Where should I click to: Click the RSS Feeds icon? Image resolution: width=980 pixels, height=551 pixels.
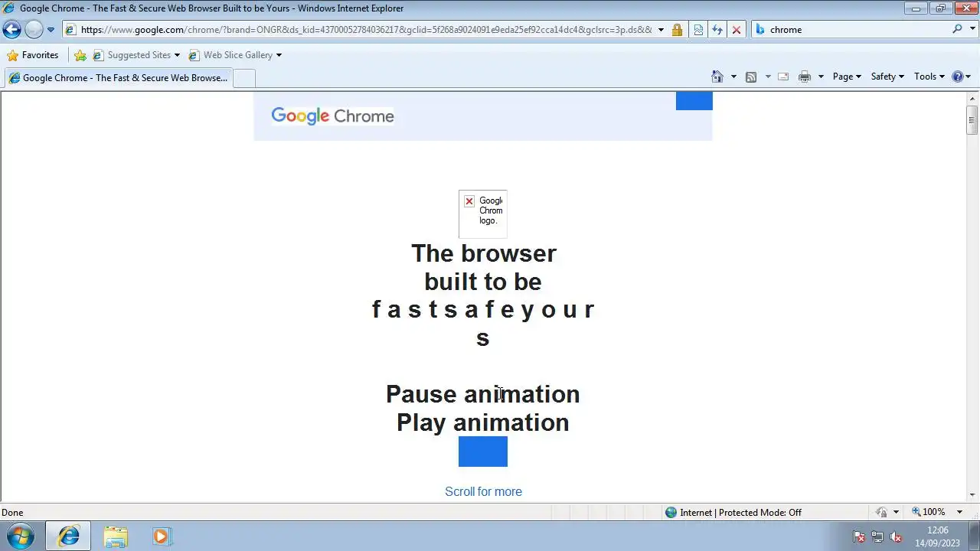tap(751, 77)
